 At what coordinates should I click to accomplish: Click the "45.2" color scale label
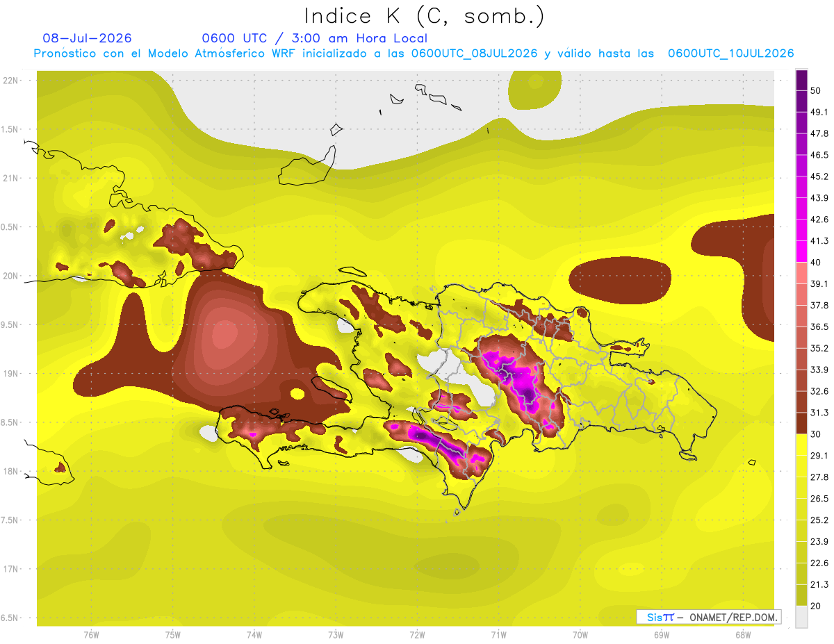click(819, 176)
